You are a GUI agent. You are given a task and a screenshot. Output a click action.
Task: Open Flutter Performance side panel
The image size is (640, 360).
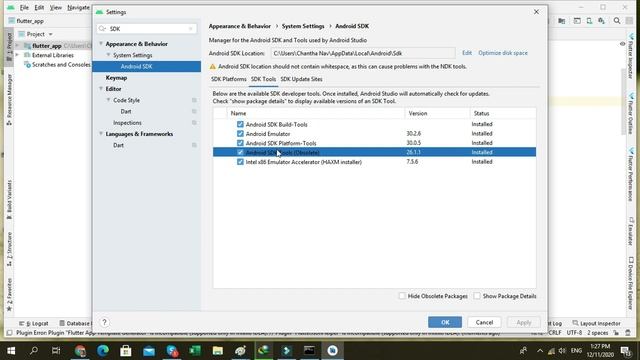[x=631, y=174]
